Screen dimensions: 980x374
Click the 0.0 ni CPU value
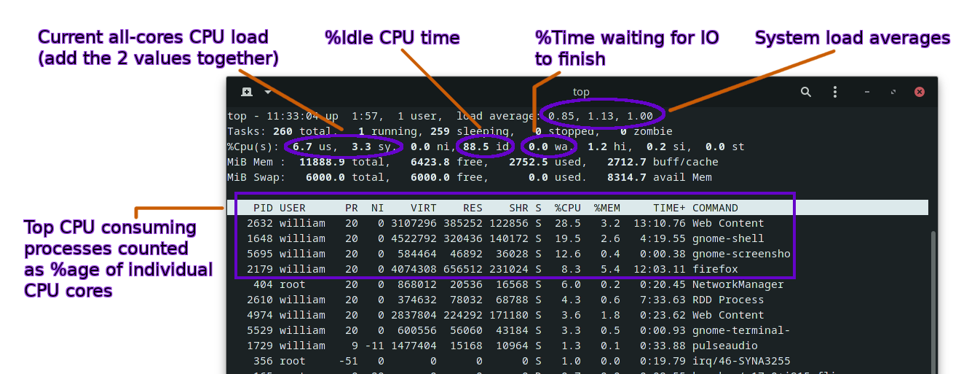click(x=430, y=147)
